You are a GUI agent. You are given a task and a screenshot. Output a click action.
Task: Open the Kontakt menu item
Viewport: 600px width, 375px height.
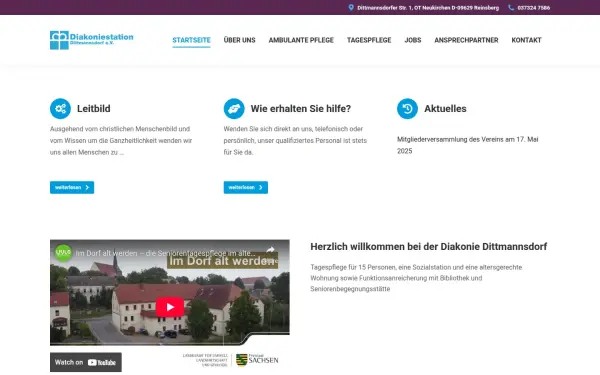click(527, 40)
